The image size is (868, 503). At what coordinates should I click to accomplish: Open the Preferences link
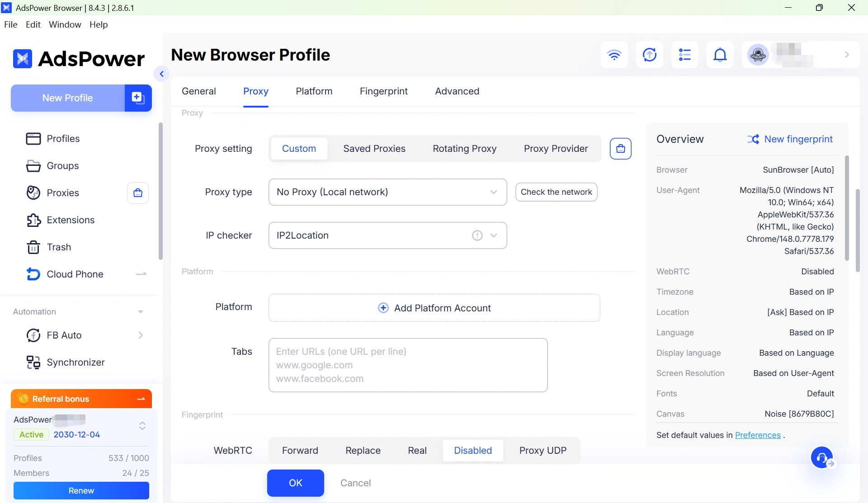tap(758, 435)
